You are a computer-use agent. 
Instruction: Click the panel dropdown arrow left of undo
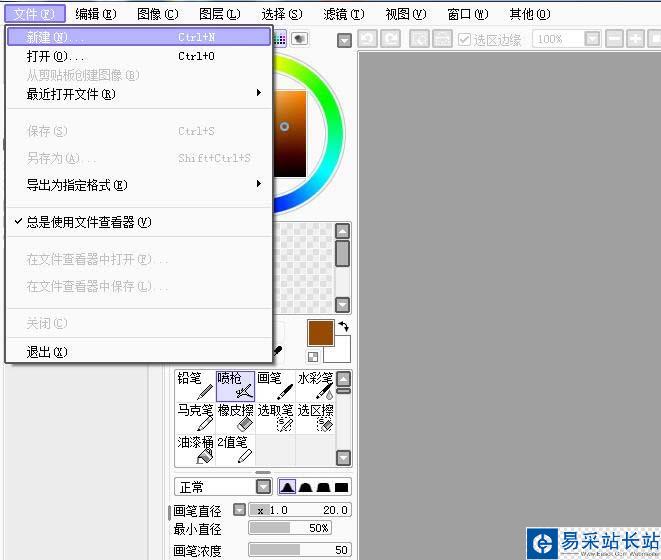click(x=344, y=41)
